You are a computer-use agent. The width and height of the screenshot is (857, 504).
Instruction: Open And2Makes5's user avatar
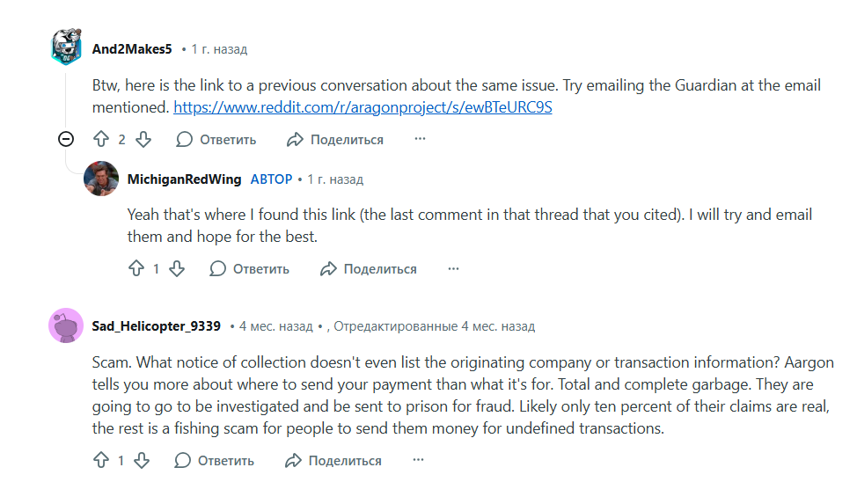pyautogui.click(x=66, y=47)
